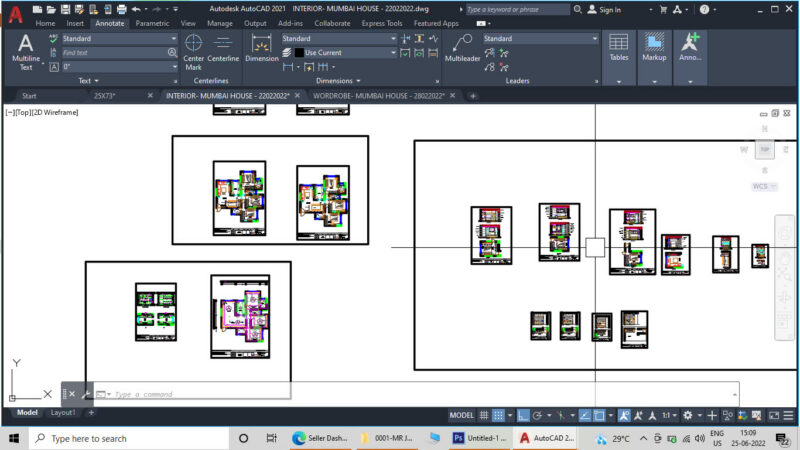The image size is (800, 450).
Task: Open a new drawing tab with plus button
Action: (x=473, y=96)
